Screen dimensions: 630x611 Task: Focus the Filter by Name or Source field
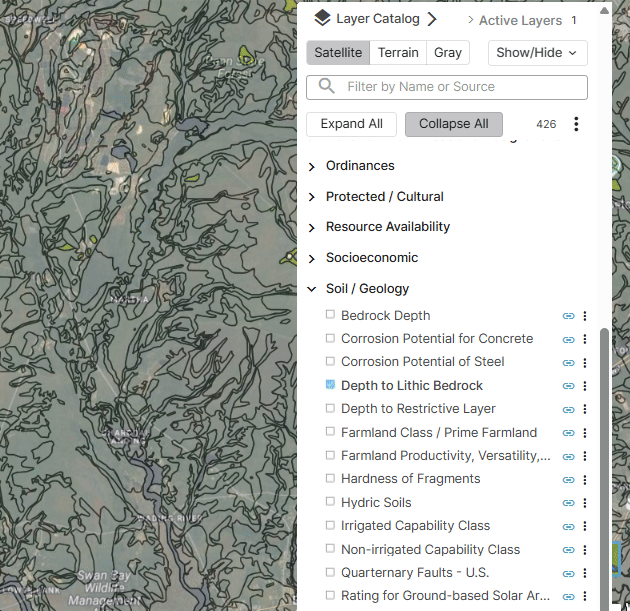pos(447,87)
